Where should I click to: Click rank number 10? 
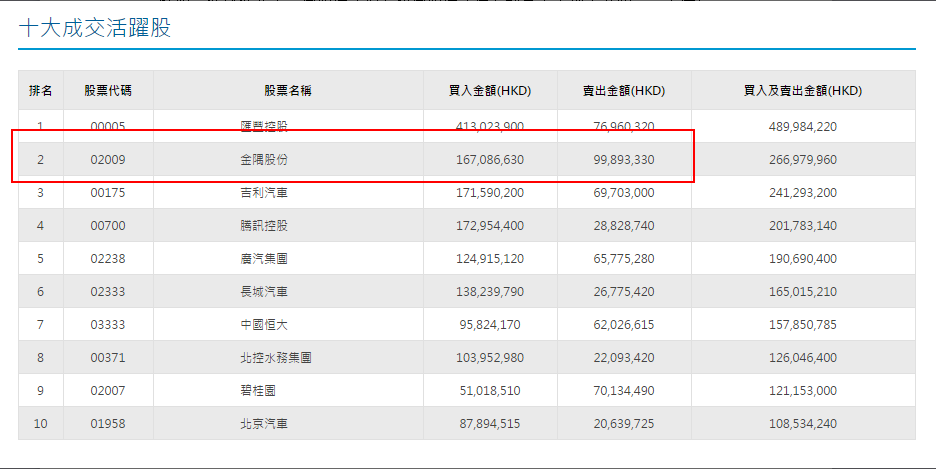41,424
